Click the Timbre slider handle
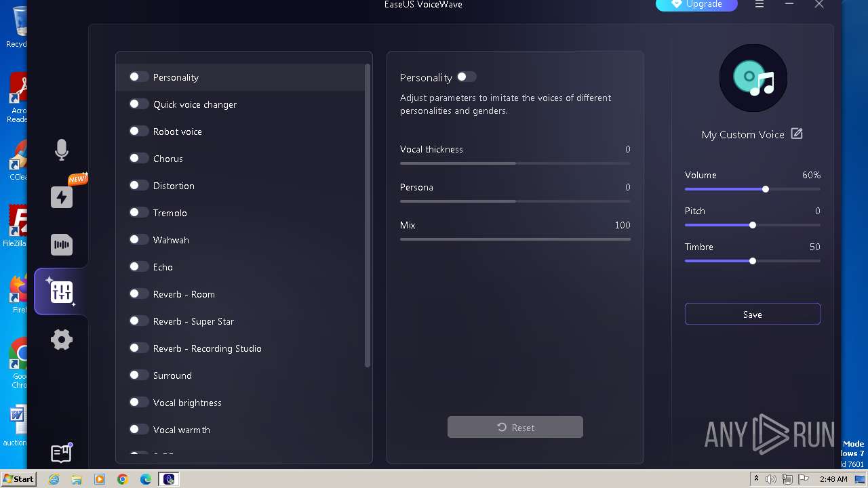868x488 pixels. pyautogui.click(x=753, y=261)
